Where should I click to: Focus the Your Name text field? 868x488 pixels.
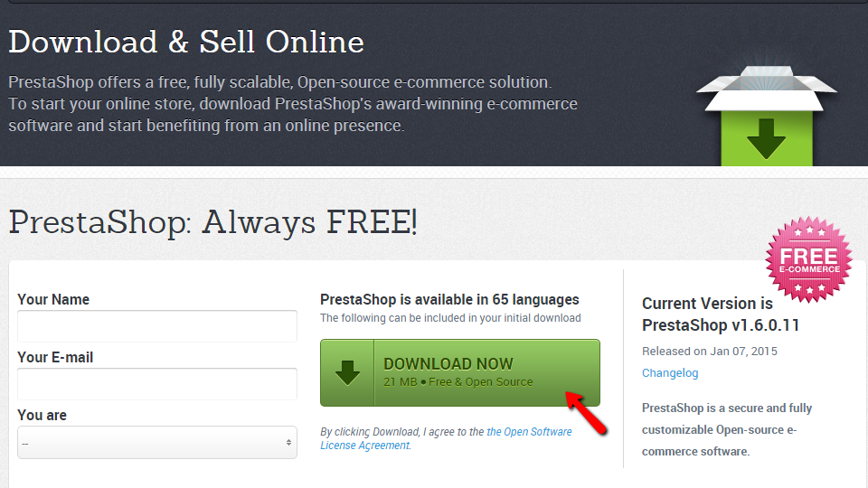click(x=157, y=326)
